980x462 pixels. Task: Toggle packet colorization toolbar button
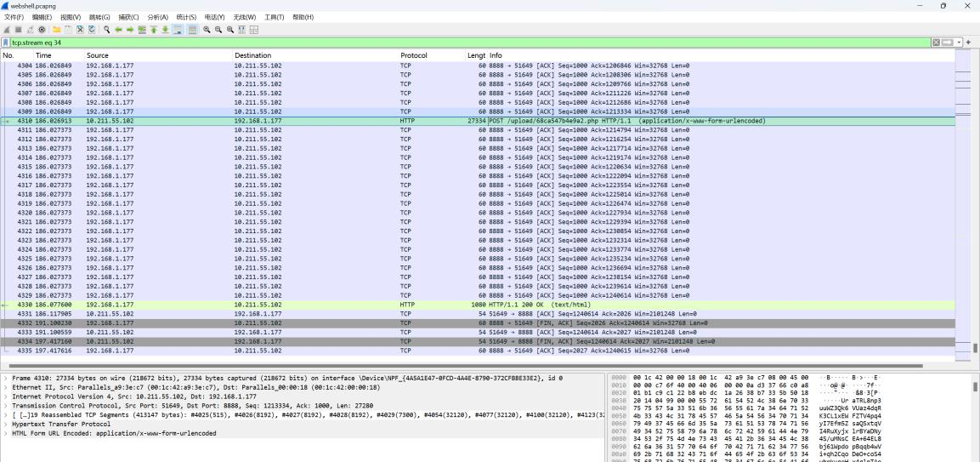coord(193,29)
